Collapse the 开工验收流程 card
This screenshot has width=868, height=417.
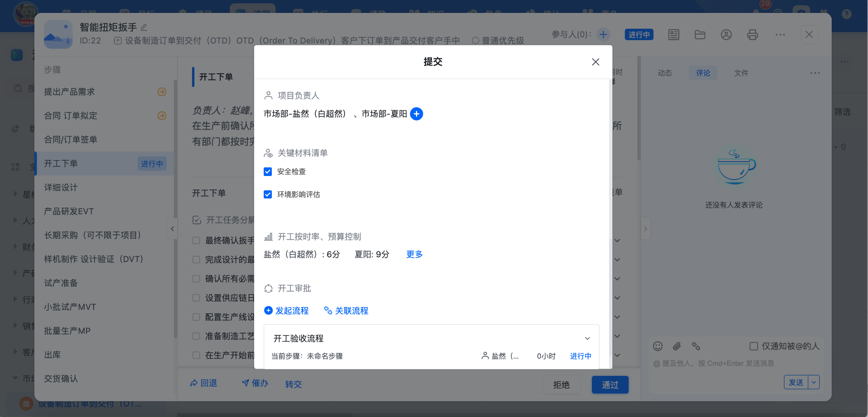(x=588, y=339)
